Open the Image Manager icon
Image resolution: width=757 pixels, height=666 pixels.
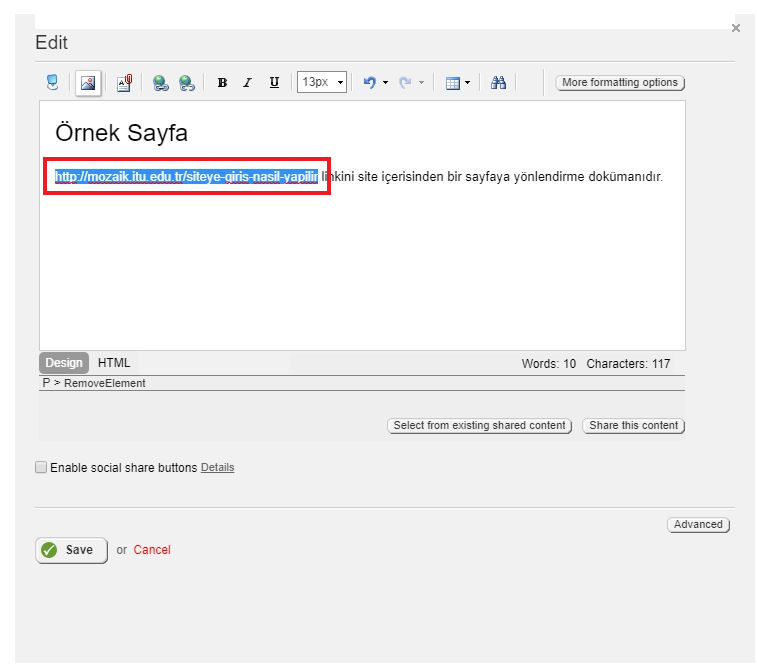tap(88, 83)
